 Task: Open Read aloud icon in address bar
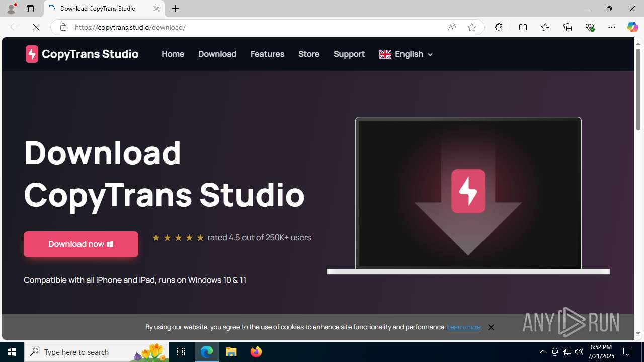pos(452,27)
